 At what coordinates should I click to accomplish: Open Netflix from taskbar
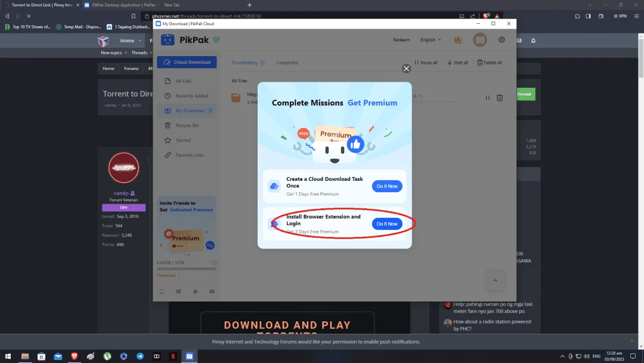(173, 356)
